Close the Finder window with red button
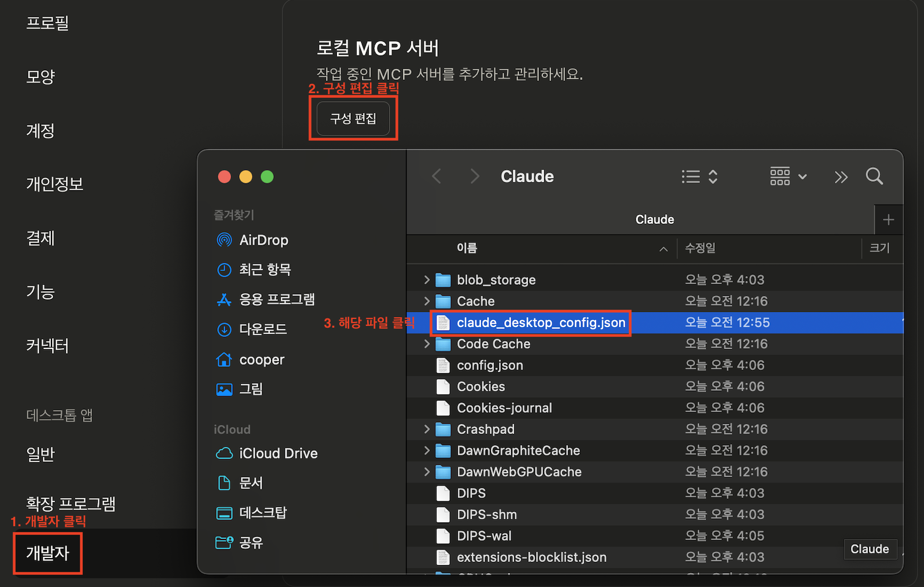924x587 pixels. pos(225,177)
